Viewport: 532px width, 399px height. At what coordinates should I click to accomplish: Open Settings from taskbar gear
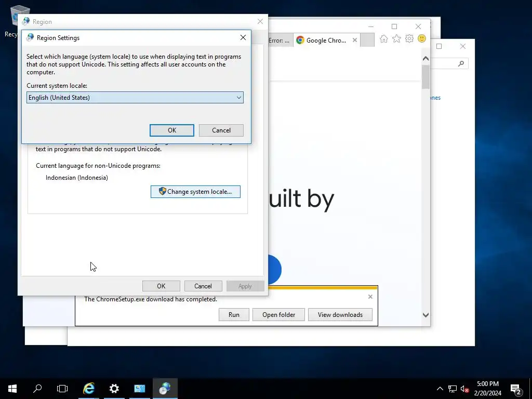114,389
